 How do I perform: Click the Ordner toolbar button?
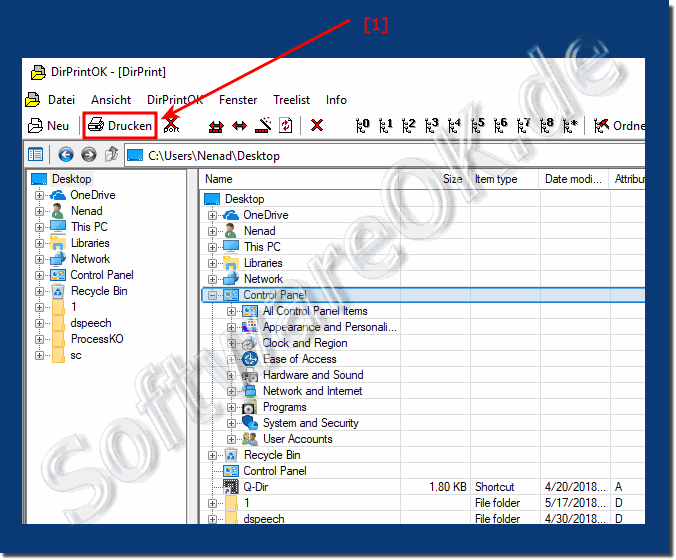pyautogui.click(x=619, y=126)
